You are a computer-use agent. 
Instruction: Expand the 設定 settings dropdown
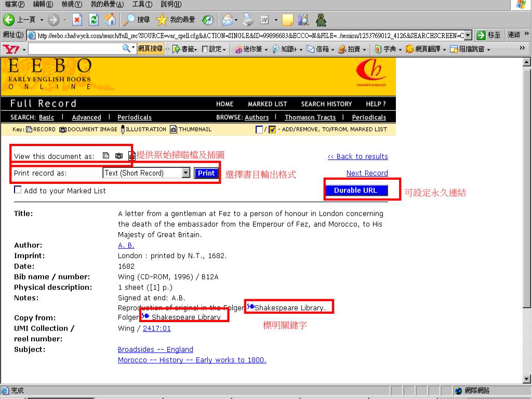coord(224,49)
